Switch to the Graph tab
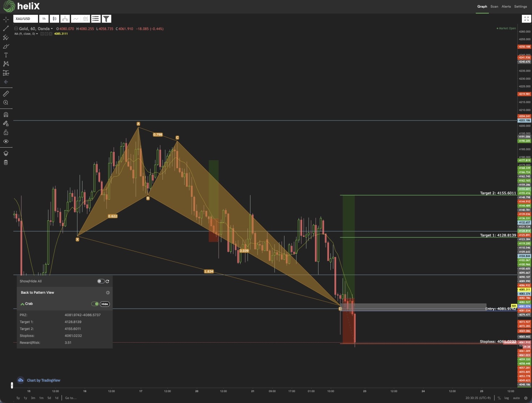 (x=482, y=7)
